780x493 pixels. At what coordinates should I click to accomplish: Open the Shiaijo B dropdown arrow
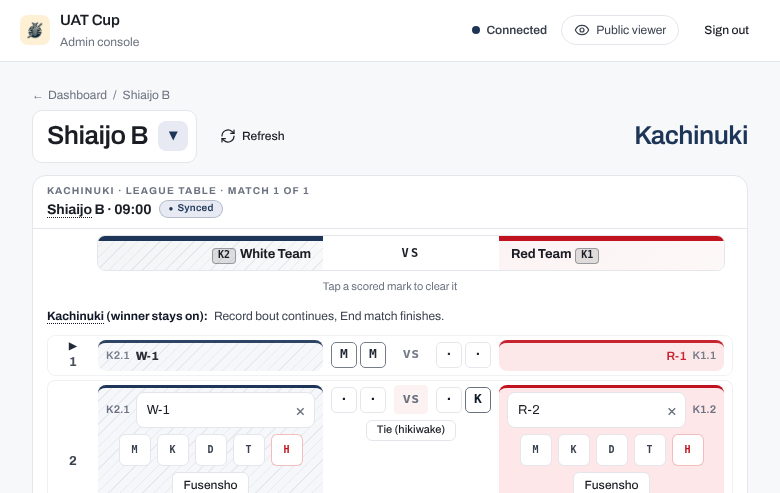tap(173, 136)
